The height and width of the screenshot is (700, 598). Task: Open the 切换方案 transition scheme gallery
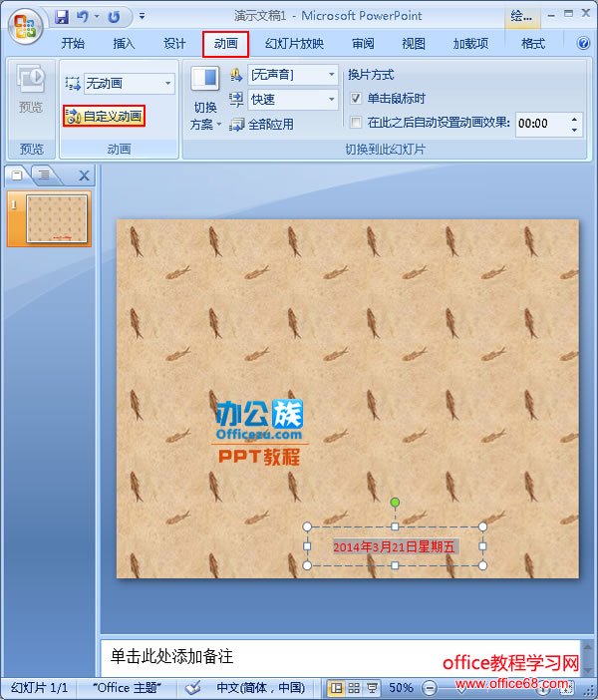205,98
